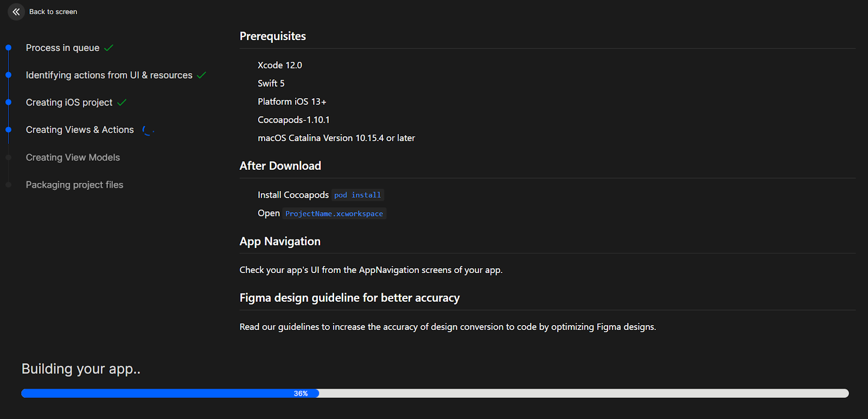Select the Packaging project files step
Screen dimensions: 868x419
(x=74, y=185)
